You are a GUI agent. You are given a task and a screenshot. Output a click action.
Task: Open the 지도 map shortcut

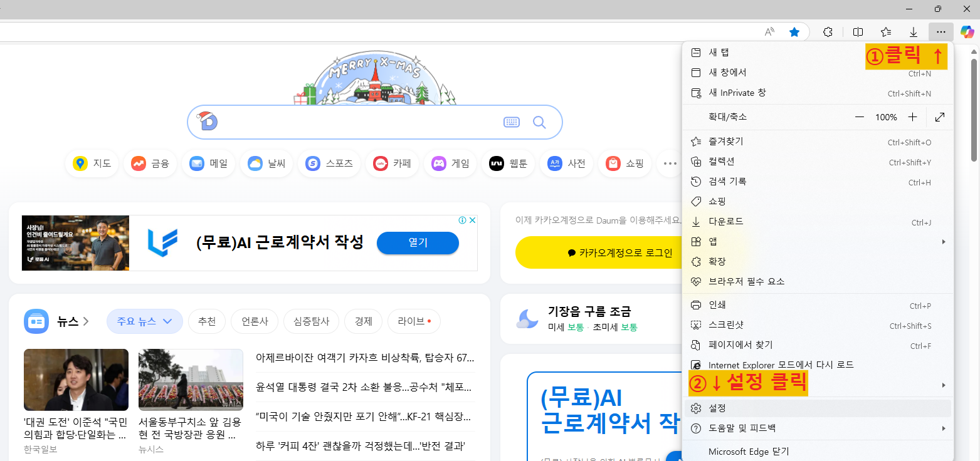click(92, 163)
